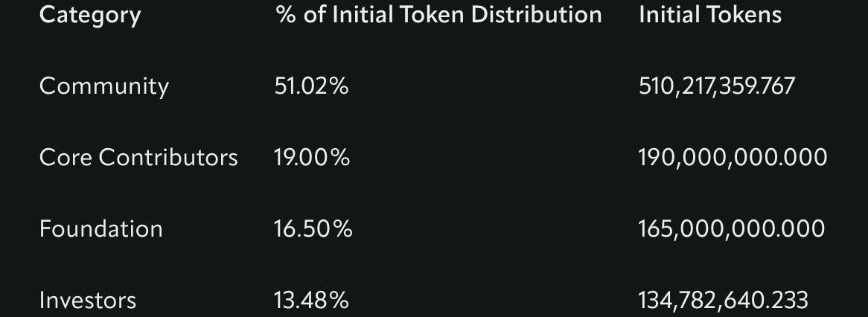The height and width of the screenshot is (317, 868).
Task: Select the 510,217,359.767 token amount
Action: tap(716, 86)
